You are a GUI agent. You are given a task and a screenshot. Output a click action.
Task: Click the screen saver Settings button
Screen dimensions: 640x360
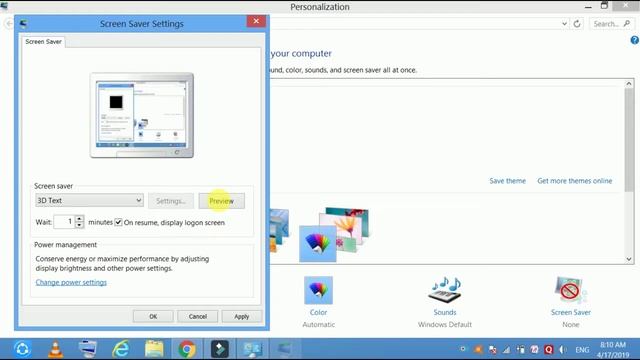171,201
